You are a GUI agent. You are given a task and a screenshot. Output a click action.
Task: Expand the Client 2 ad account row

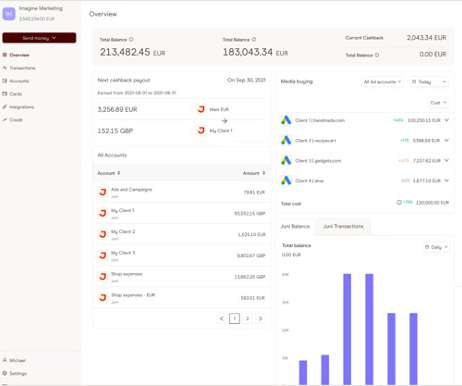click(447, 140)
